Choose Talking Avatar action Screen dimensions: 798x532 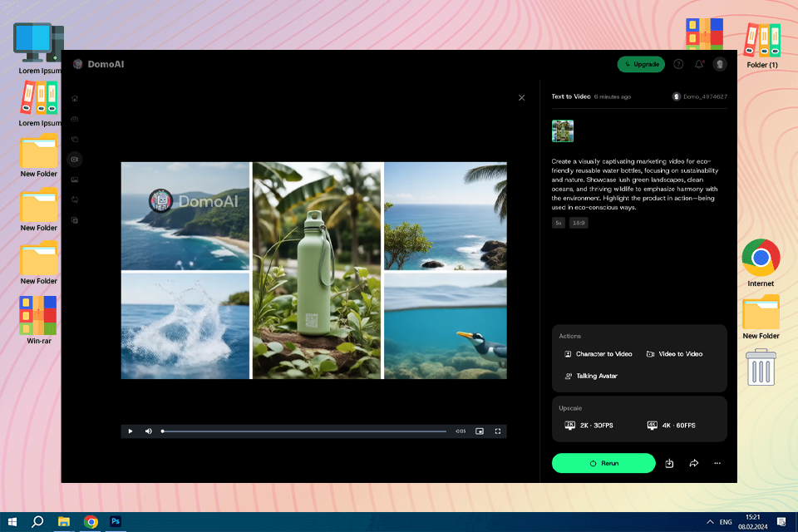click(591, 377)
